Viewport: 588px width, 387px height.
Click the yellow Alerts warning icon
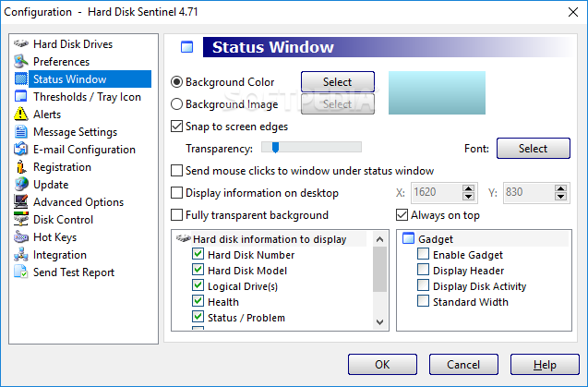(21, 114)
